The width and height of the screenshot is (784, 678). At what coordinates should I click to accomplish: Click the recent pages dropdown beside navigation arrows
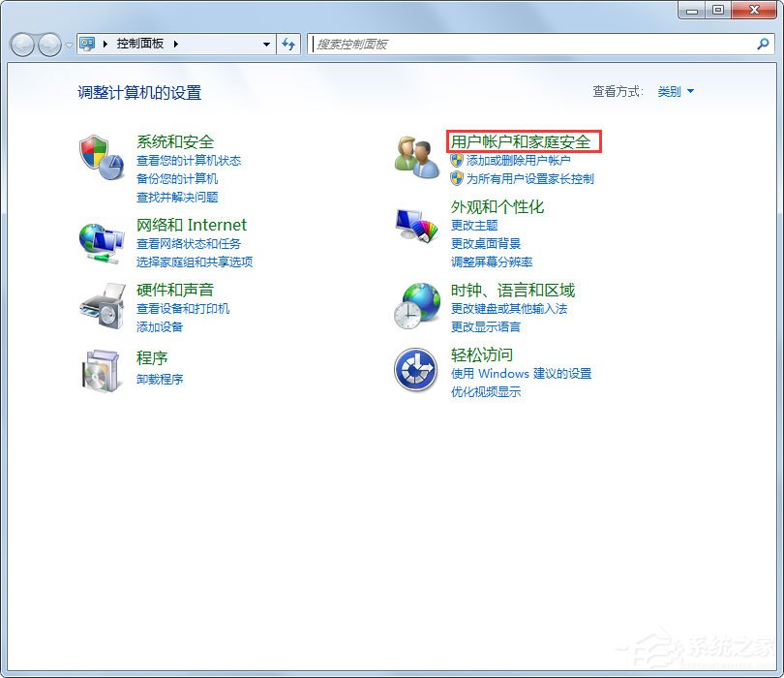tap(67, 44)
